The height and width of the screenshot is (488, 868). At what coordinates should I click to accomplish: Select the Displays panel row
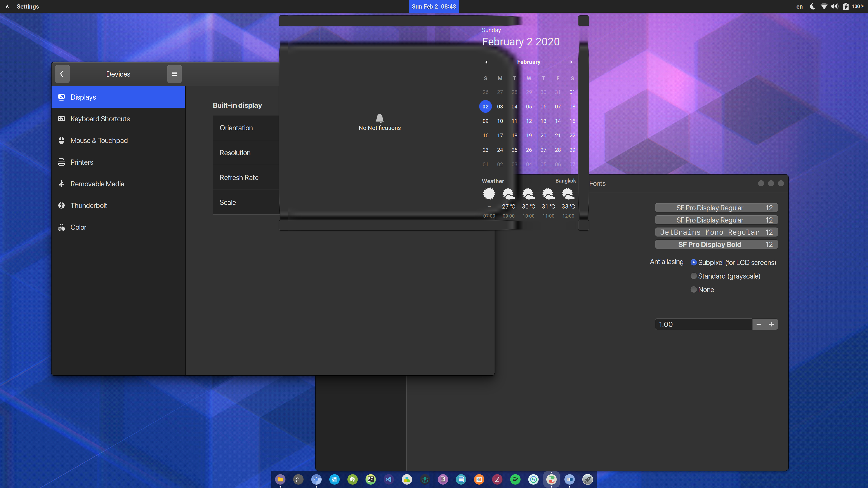click(x=118, y=97)
